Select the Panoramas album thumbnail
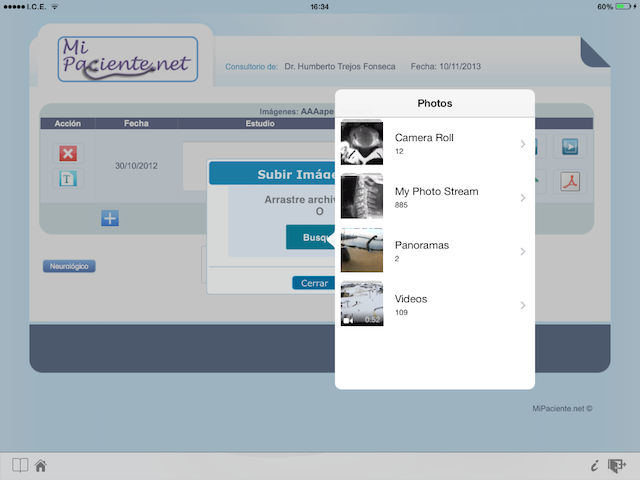 pyautogui.click(x=361, y=250)
